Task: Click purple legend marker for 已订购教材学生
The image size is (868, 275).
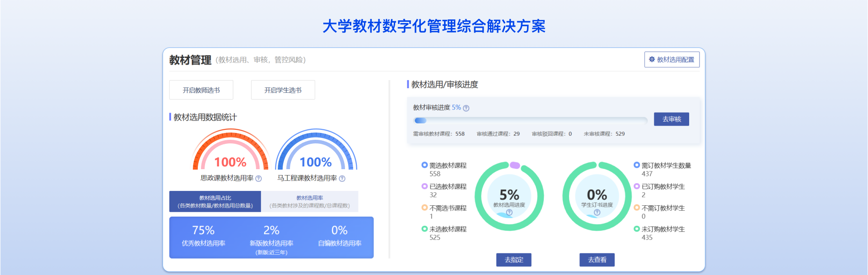Action: pyautogui.click(x=637, y=186)
